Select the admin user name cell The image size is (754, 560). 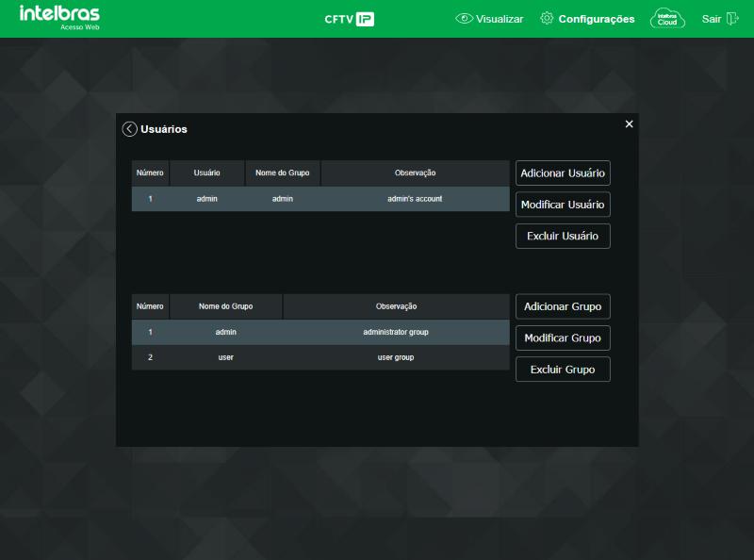(206, 199)
